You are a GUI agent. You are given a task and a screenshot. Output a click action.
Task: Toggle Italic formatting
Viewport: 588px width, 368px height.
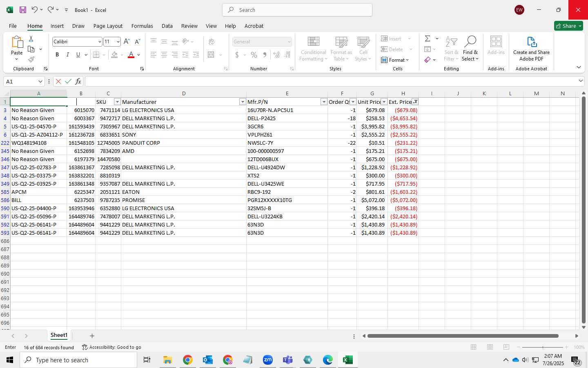point(68,55)
